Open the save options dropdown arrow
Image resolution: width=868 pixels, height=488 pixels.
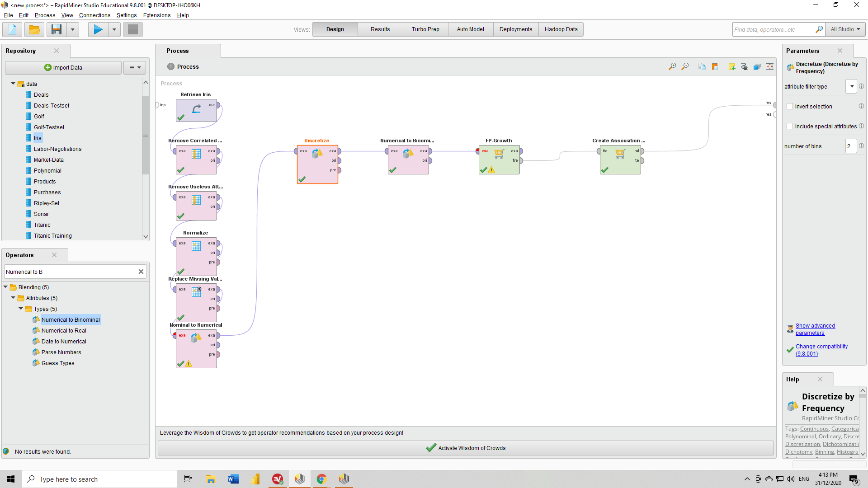[73, 30]
